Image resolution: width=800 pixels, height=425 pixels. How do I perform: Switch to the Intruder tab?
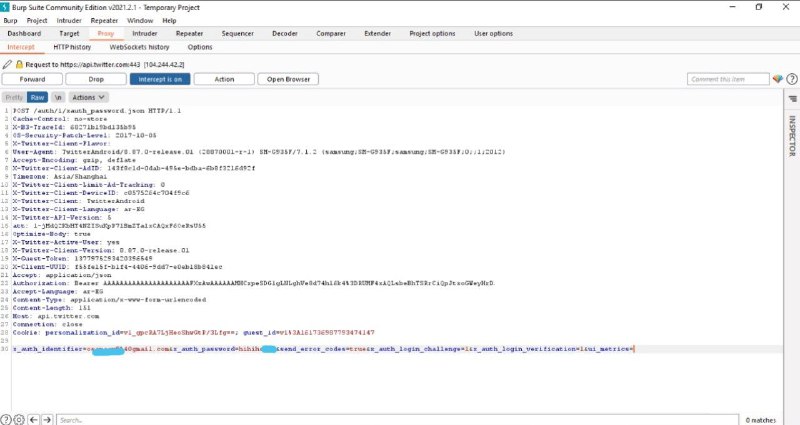(144, 33)
